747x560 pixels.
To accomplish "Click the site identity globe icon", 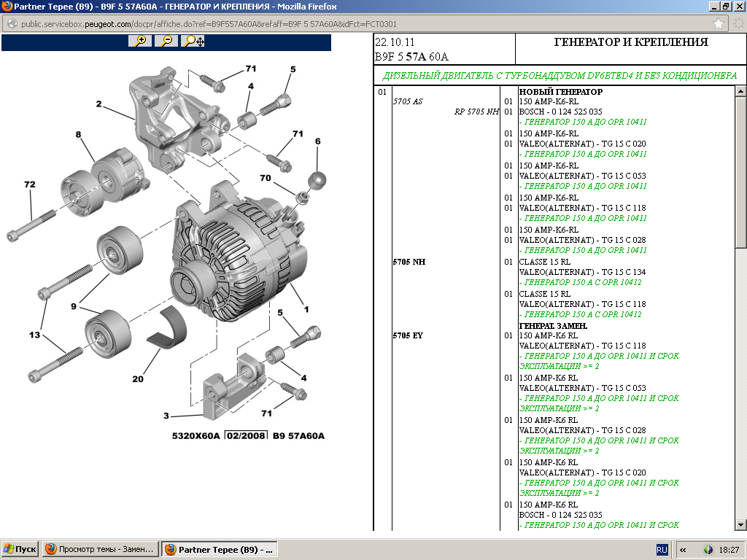I will click(x=12, y=24).
